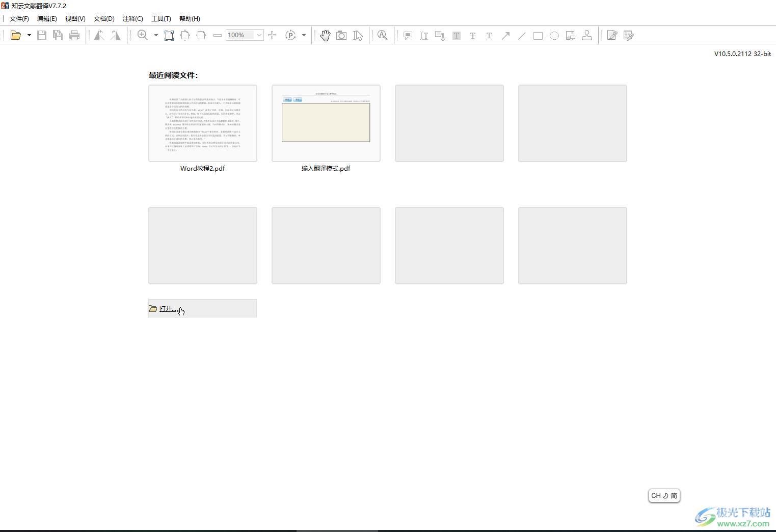Select the Image annotation tool

tap(571, 35)
